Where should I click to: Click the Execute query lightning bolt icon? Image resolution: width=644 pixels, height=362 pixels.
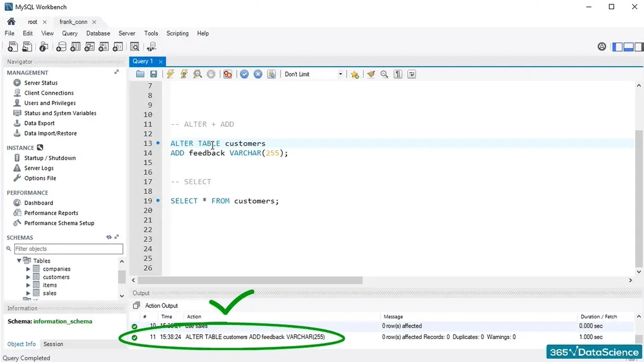pyautogui.click(x=171, y=74)
